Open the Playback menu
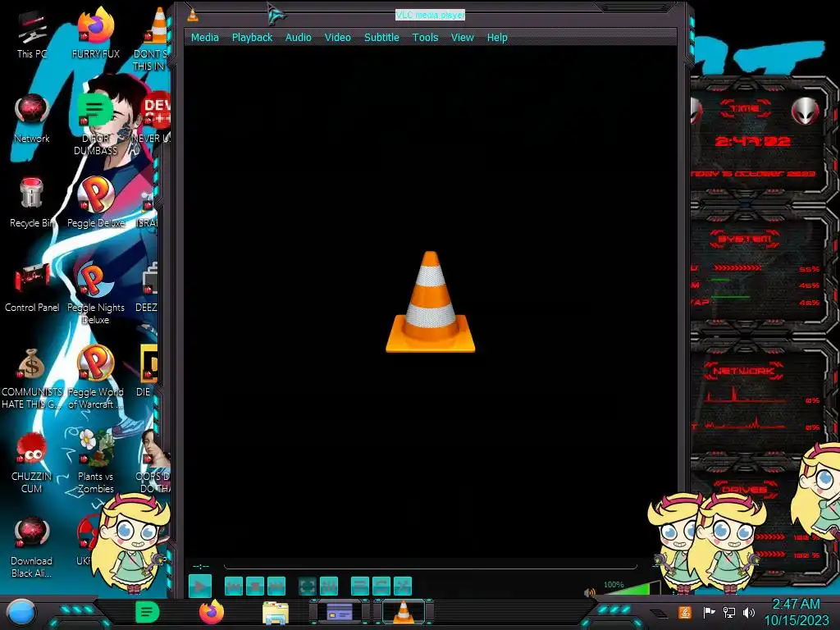Screen dimensions: 840x630 click(x=252, y=38)
